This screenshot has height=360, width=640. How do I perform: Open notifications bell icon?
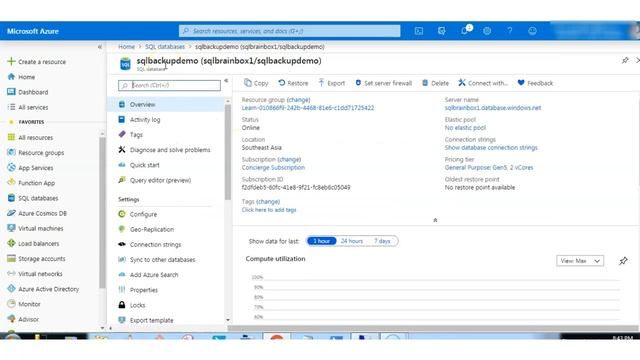(464, 31)
